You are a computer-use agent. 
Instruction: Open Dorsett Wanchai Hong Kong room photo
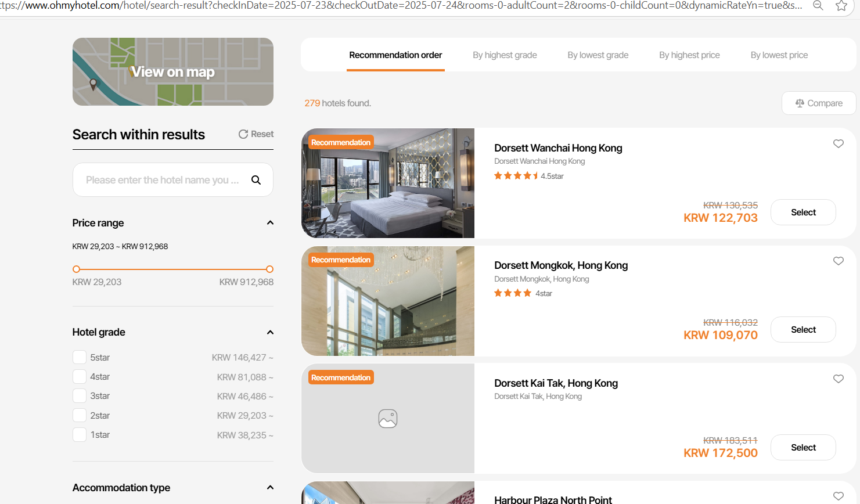pos(388,183)
